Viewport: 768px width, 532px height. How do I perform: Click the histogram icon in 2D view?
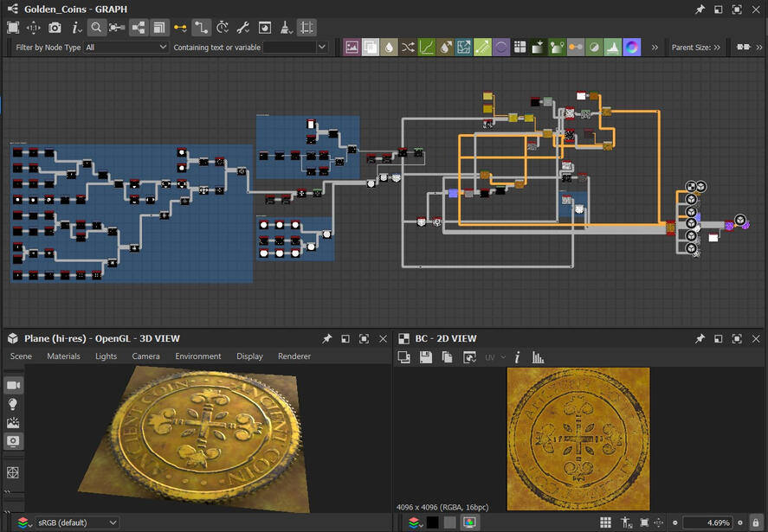(x=538, y=357)
